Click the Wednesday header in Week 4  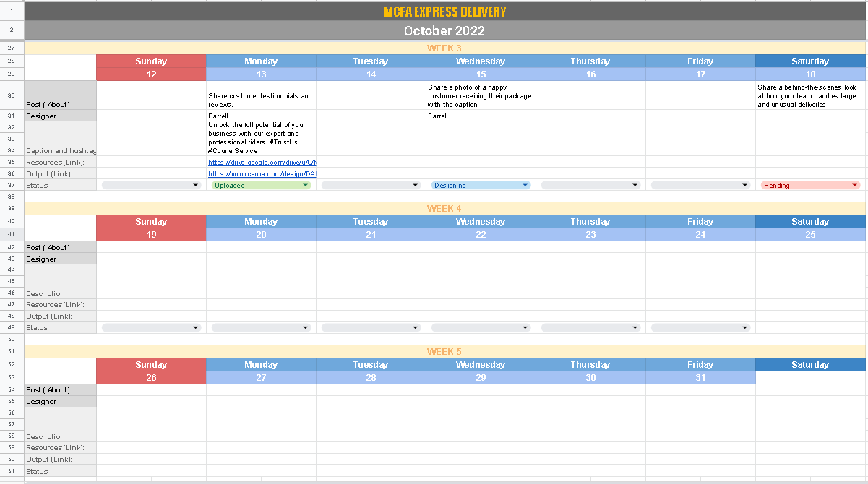pyautogui.click(x=481, y=222)
